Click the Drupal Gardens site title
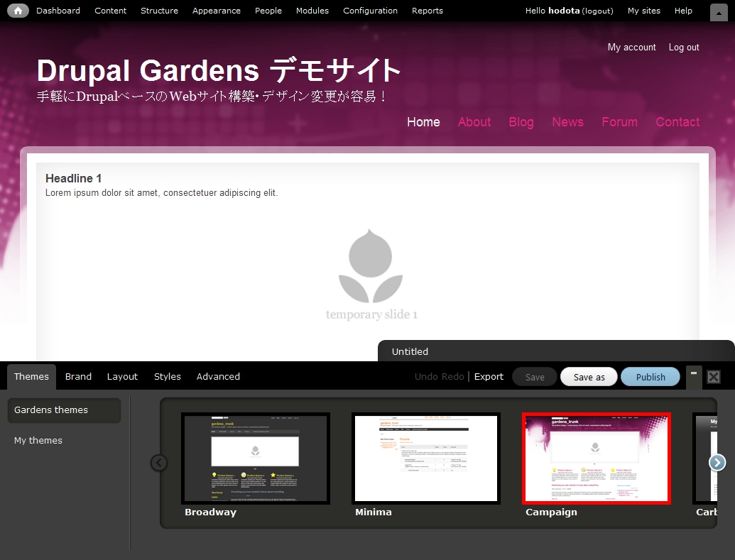Screen dimensions: 735x560 tap(219, 70)
